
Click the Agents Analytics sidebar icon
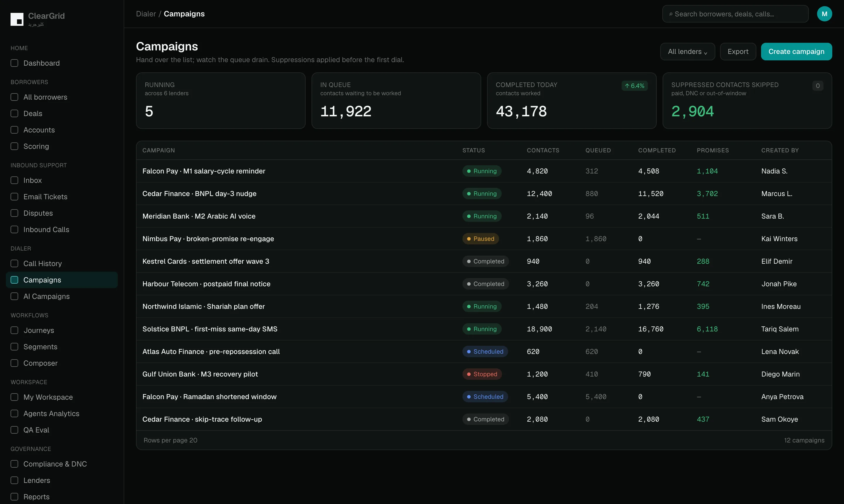point(14,414)
